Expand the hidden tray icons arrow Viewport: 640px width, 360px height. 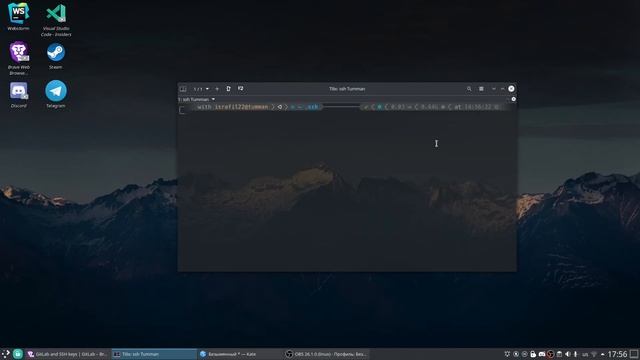click(x=602, y=354)
